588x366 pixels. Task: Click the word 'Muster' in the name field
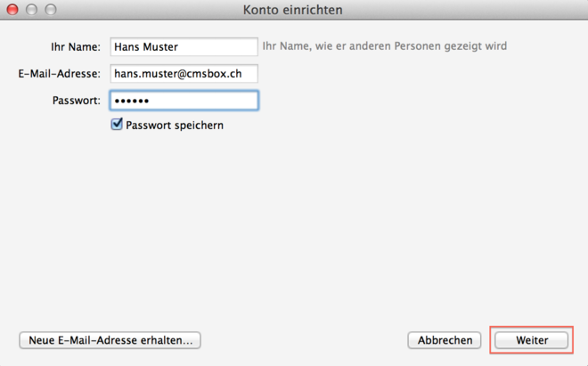[x=161, y=46]
